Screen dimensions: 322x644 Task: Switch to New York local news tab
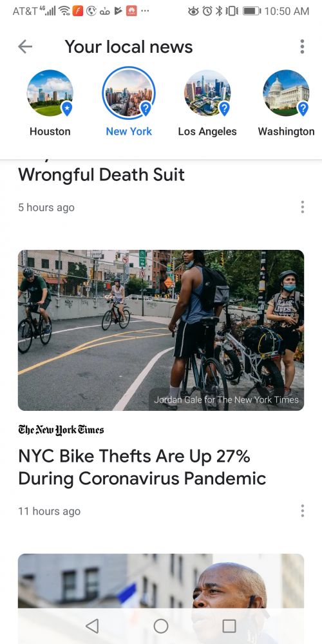pyautogui.click(x=129, y=131)
